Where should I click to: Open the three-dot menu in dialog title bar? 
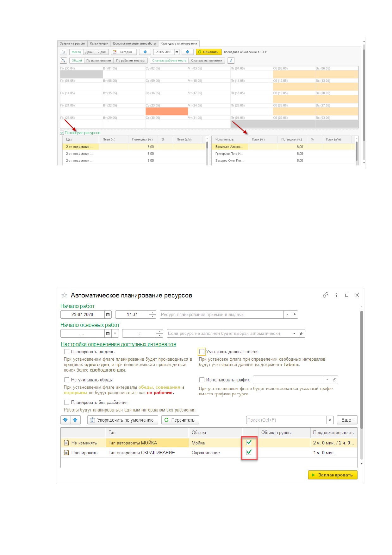pyautogui.click(x=336, y=295)
